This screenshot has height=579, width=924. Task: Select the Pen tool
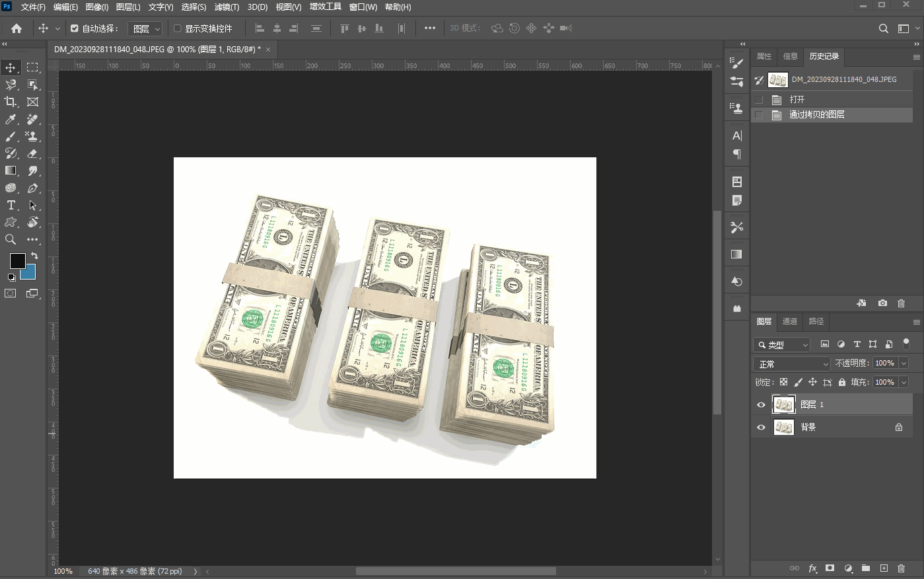pos(32,188)
